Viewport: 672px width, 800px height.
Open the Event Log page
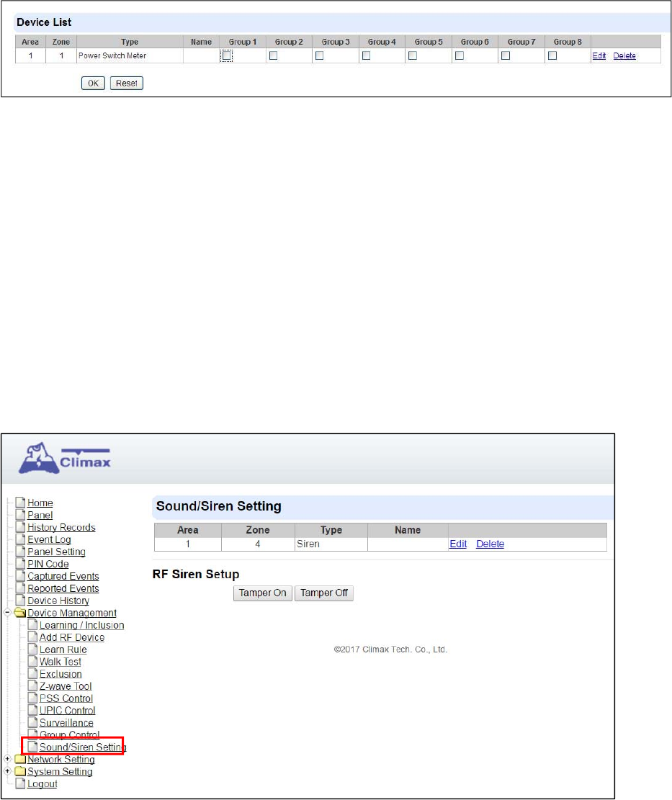tap(49, 540)
